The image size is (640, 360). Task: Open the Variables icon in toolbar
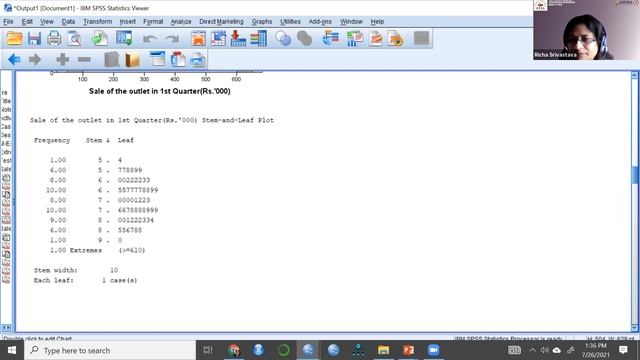[258, 39]
